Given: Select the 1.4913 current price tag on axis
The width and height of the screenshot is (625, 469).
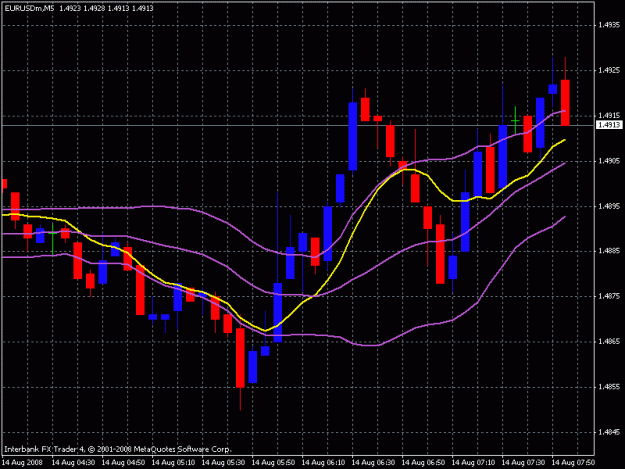Looking at the screenshot, I should click(x=609, y=125).
